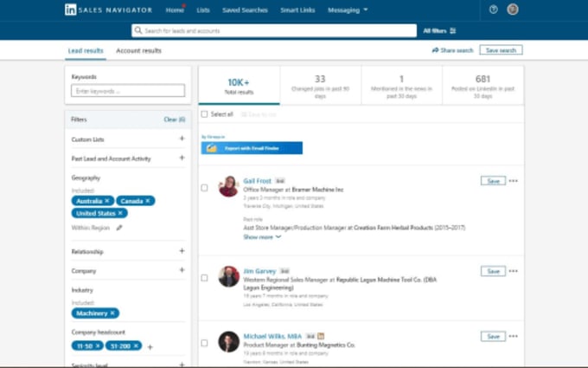Open All filters panel

pos(439,31)
